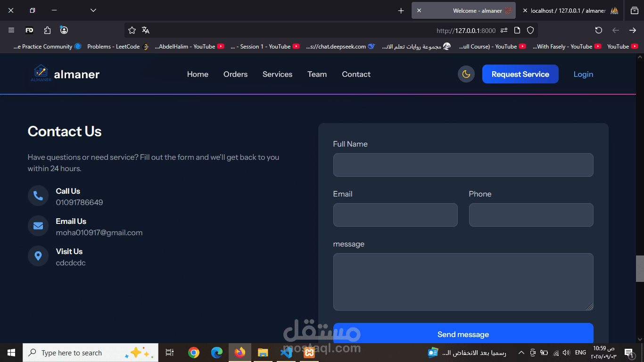The height and width of the screenshot is (362, 644).
Task: Open the With Fasely - YouTube bookmark
Action: pos(567,47)
